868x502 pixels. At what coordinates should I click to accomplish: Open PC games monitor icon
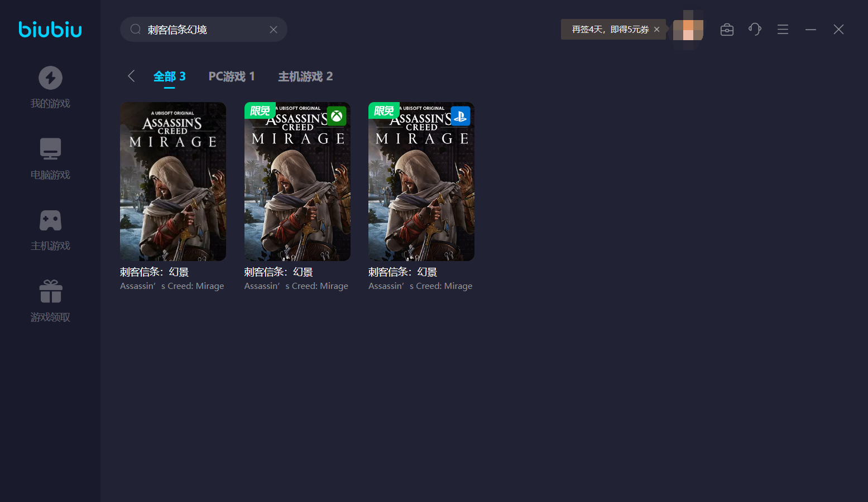pos(50,149)
